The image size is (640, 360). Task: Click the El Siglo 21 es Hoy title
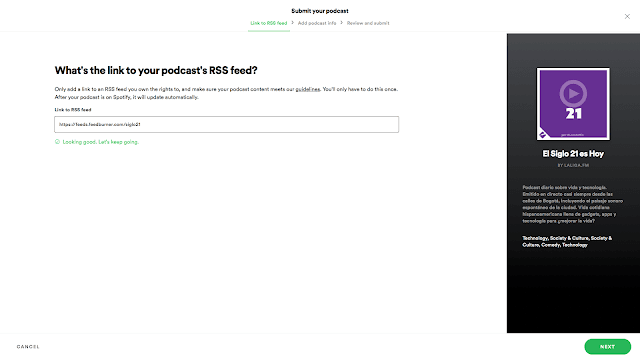(573, 154)
